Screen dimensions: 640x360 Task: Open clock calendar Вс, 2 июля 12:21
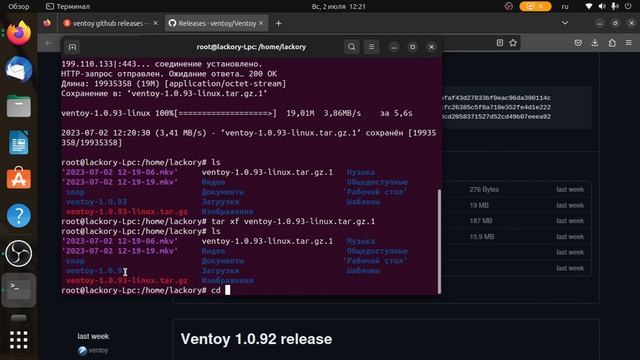339,7
